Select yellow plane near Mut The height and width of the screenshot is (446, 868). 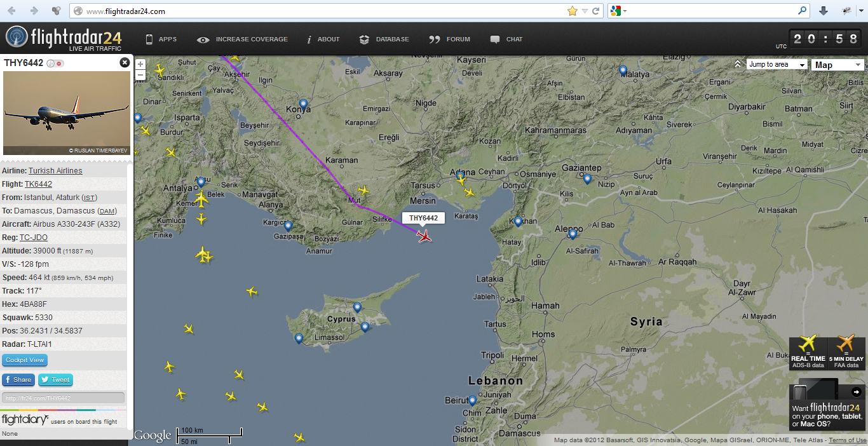(x=363, y=189)
